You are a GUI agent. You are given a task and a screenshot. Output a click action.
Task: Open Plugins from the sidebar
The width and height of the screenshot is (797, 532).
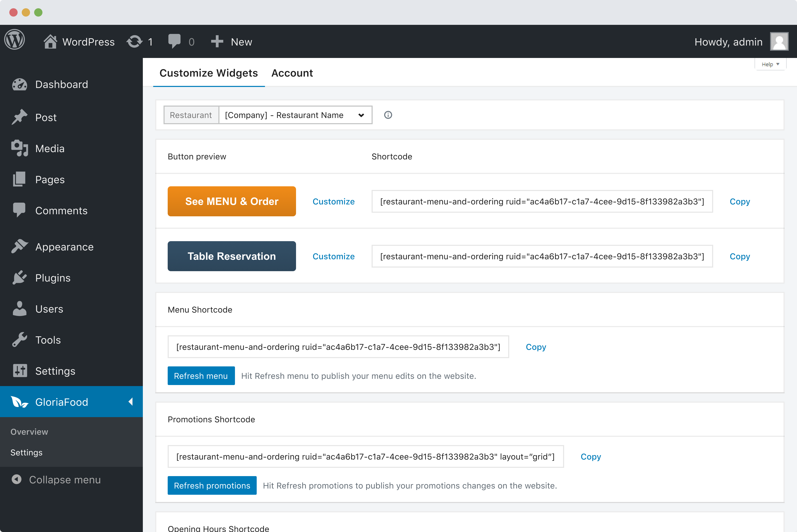tap(53, 278)
